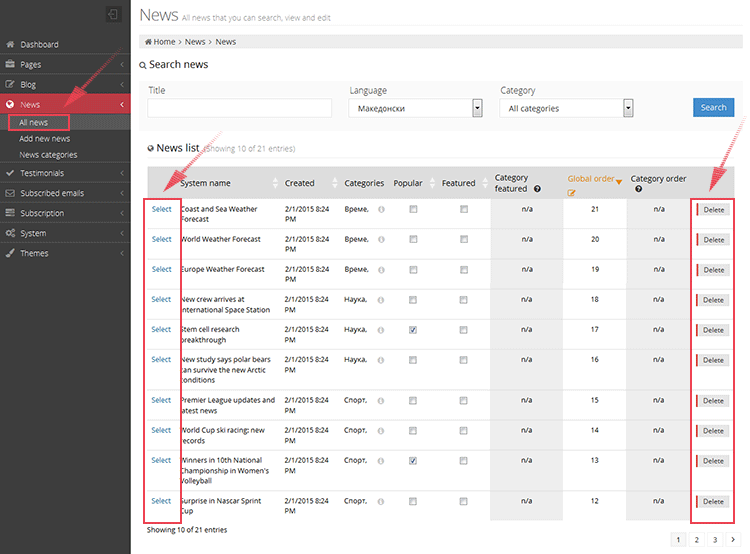750x554 pixels.
Task: Sort by System name using sort arrows
Action: pos(276,183)
